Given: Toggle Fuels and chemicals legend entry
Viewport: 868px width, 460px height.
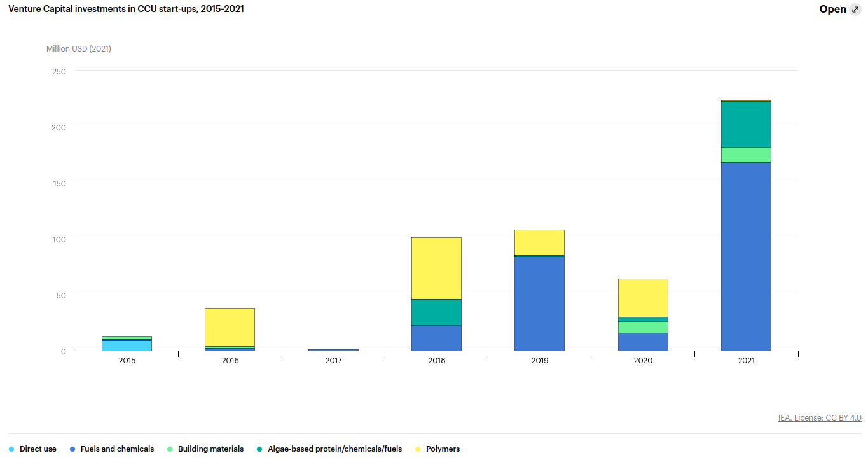Looking at the screenshot, I should coord(117,449).
